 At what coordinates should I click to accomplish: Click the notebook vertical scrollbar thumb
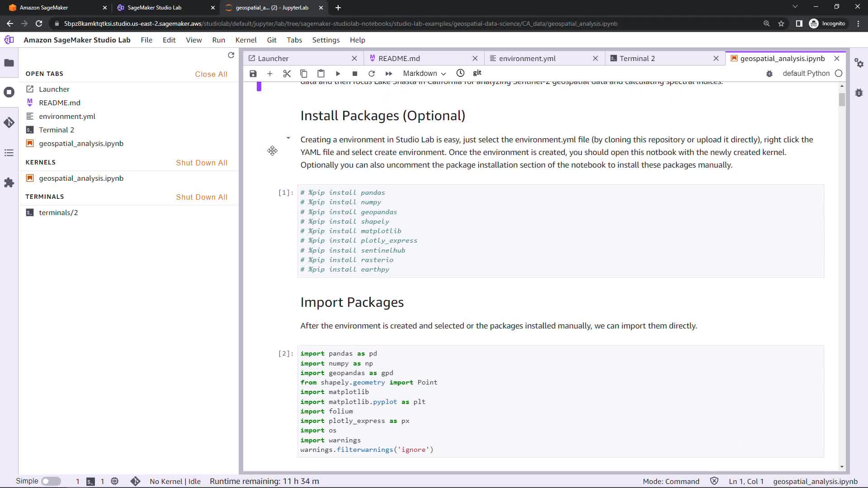pyautogui.click(x=841, y=99)
